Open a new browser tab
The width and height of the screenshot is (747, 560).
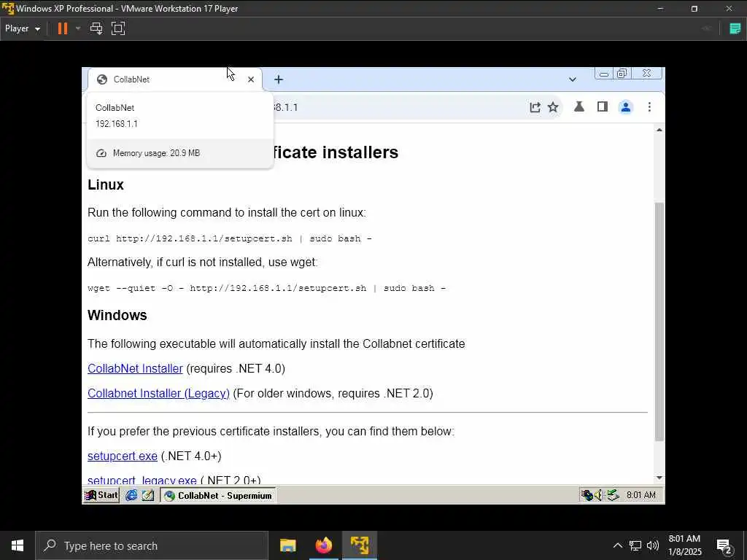coord(279,79)
